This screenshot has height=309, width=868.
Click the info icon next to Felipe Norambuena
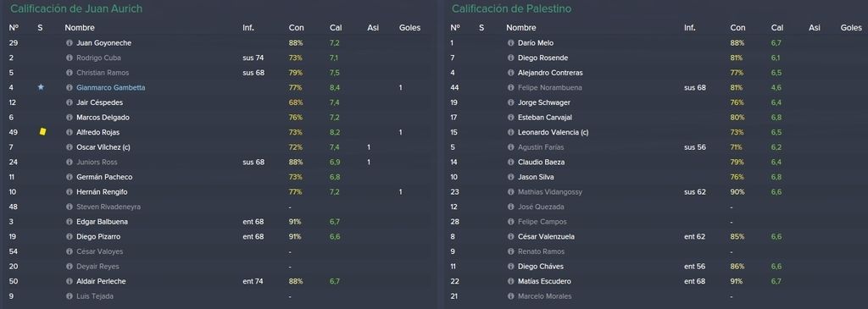(x=510, y=87)
